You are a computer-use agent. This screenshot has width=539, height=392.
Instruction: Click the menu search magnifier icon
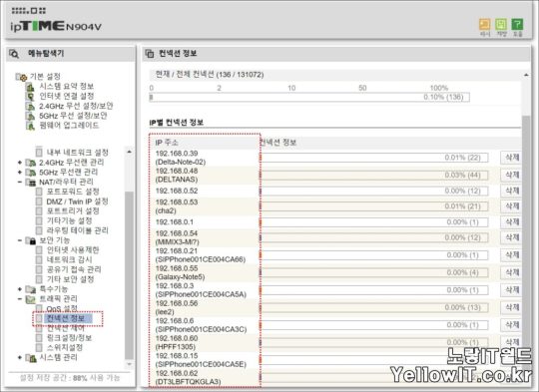[14, 54]
